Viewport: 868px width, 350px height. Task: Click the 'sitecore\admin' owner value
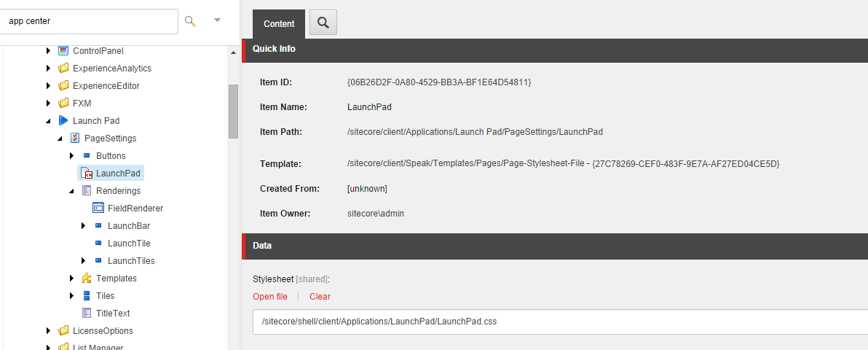tap(375, 213)
